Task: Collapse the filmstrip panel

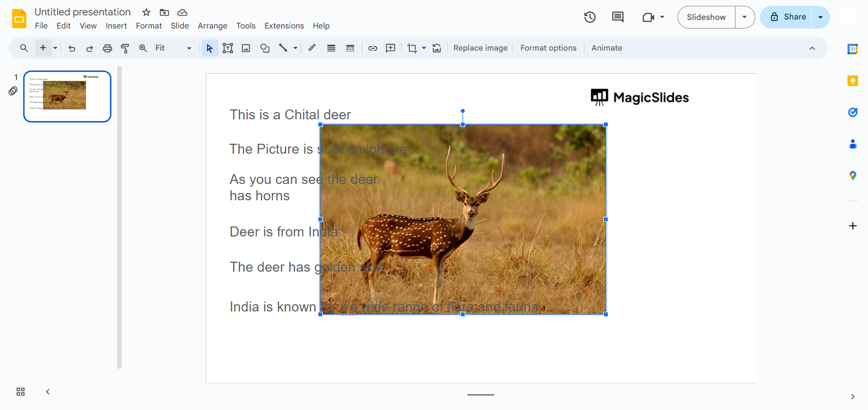Action: pyautogui.click(x=48, y=392)
